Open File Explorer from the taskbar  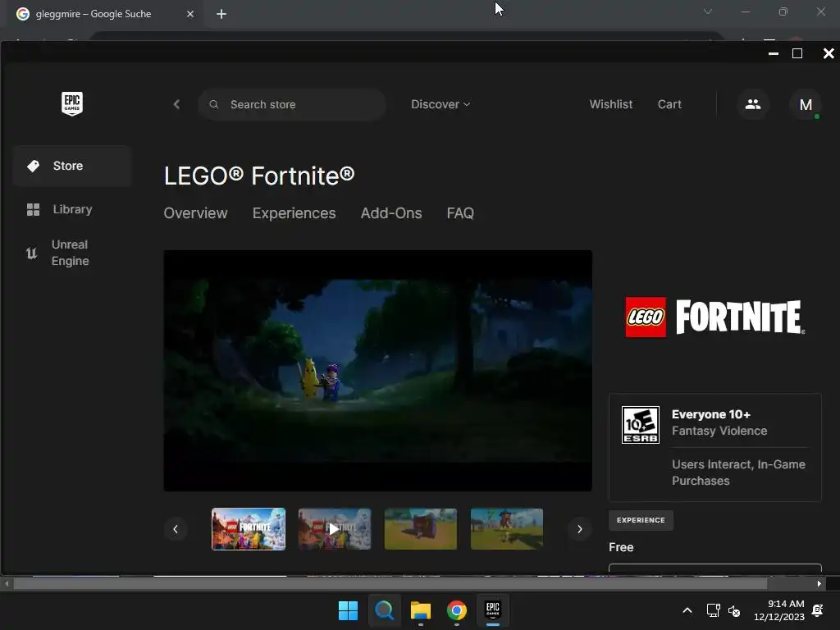421,610
